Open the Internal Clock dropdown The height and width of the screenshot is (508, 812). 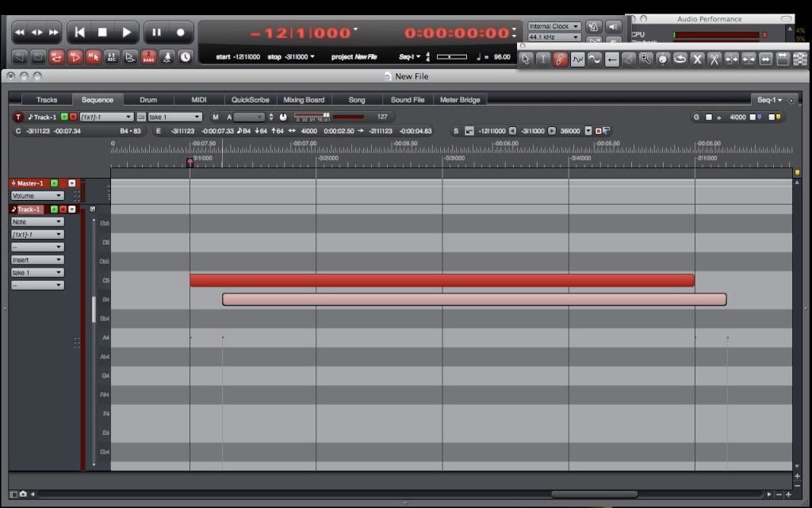(x=553, y=26)
